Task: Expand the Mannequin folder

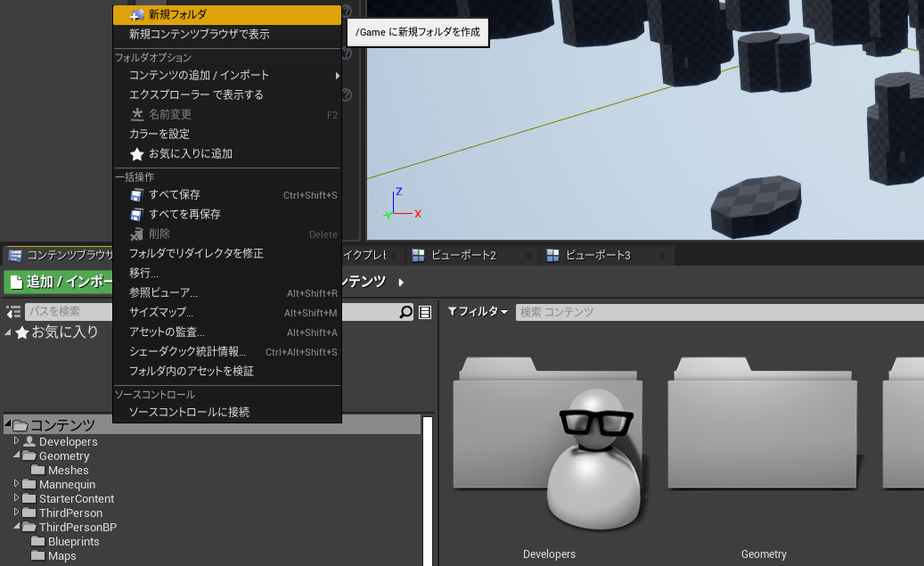Action: click(17, 483)
